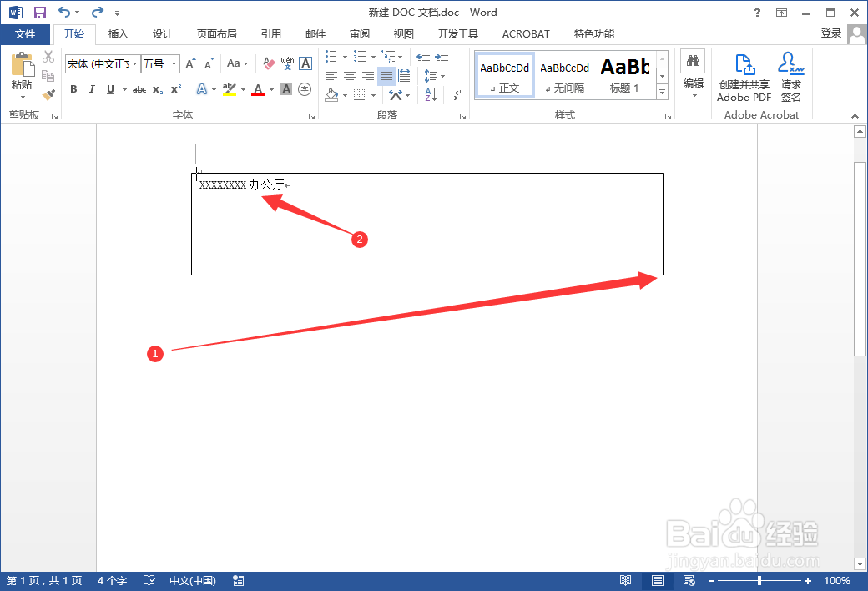Open the font name dropdown 宋体

click(134, 63)
